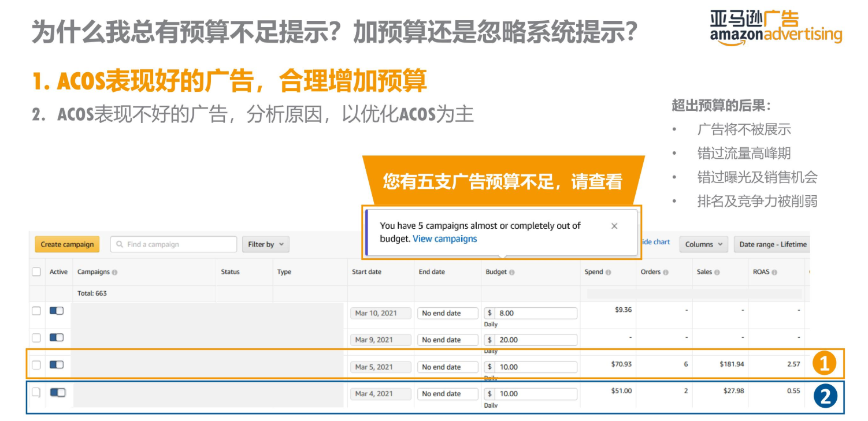Open the View campaigns link in the notification
Image resolution: width=868 pixels, height=421 pixels.
pyautogui.click(x=444, y=239)
